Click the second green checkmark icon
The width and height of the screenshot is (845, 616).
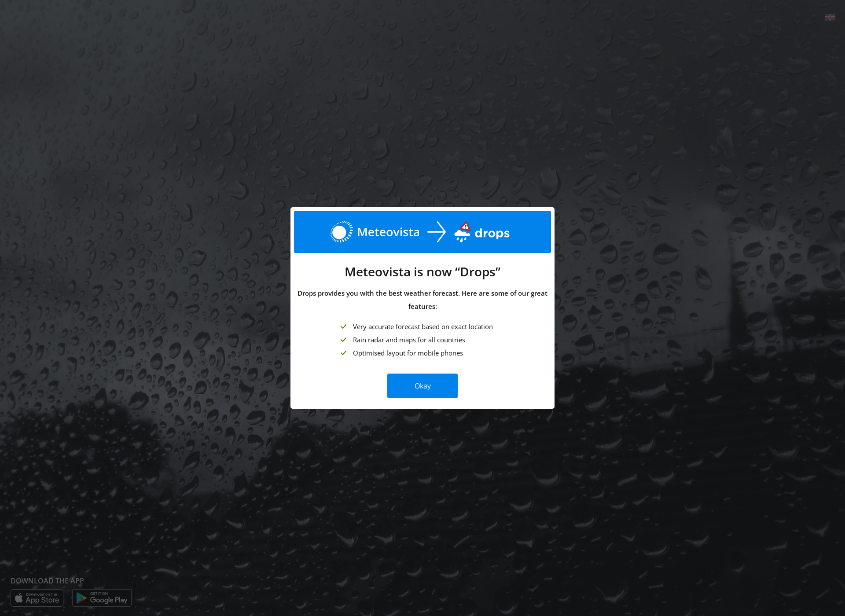click(x=342, y=339)
